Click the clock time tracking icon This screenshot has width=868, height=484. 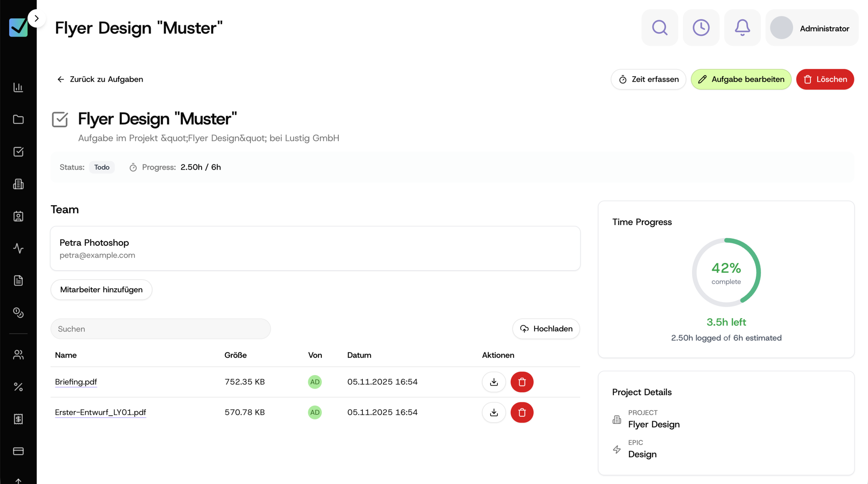701,28
